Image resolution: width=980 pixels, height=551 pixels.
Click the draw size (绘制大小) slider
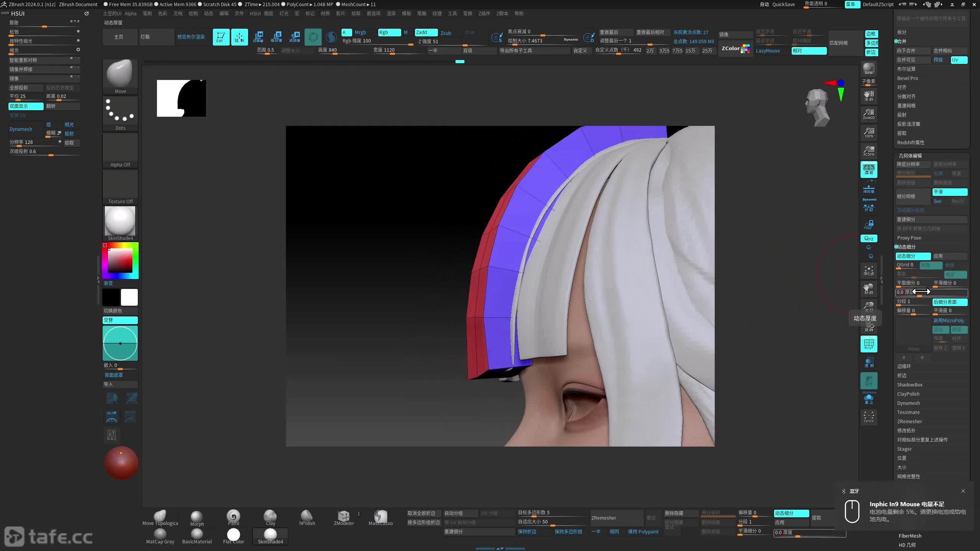[x=543, y=41]
